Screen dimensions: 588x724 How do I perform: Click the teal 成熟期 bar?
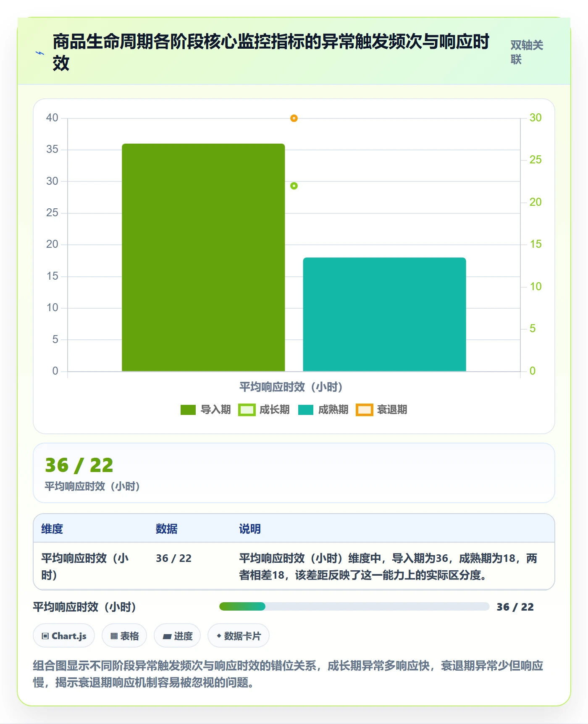click(x=384, y=315)
